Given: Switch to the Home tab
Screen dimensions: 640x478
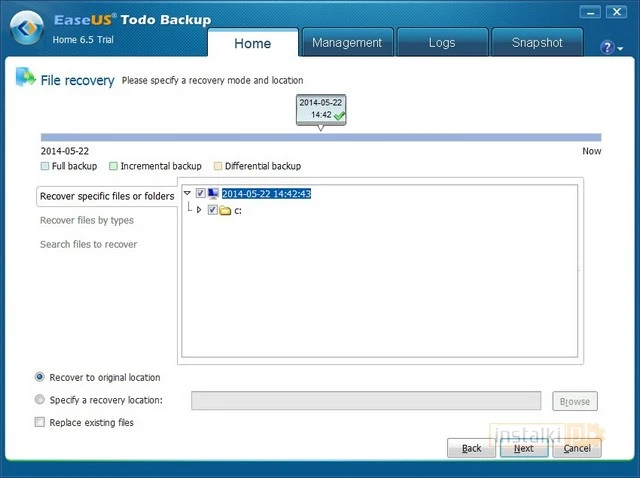Looking at the screenshot, I should (x=253, y=43).
